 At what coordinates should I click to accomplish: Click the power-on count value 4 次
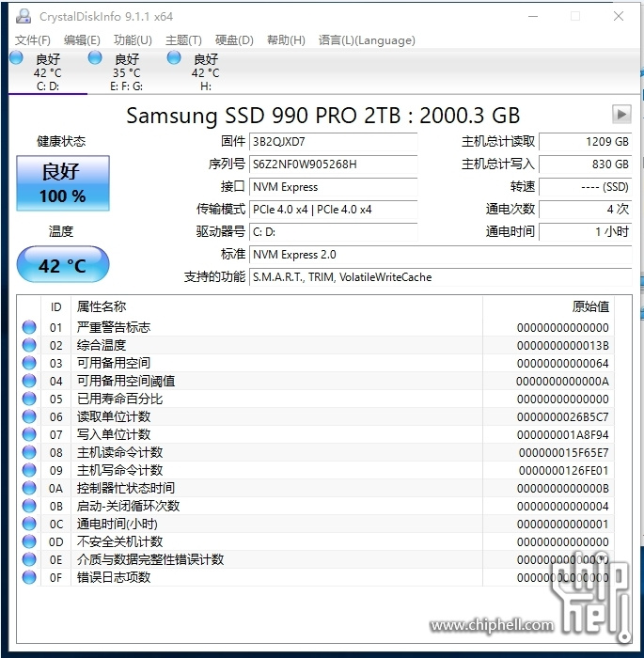tap(585, 210)
